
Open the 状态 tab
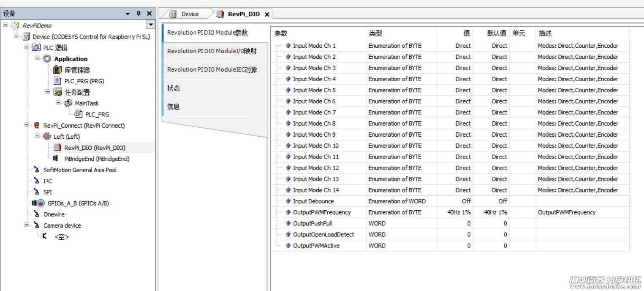(215, 88)
